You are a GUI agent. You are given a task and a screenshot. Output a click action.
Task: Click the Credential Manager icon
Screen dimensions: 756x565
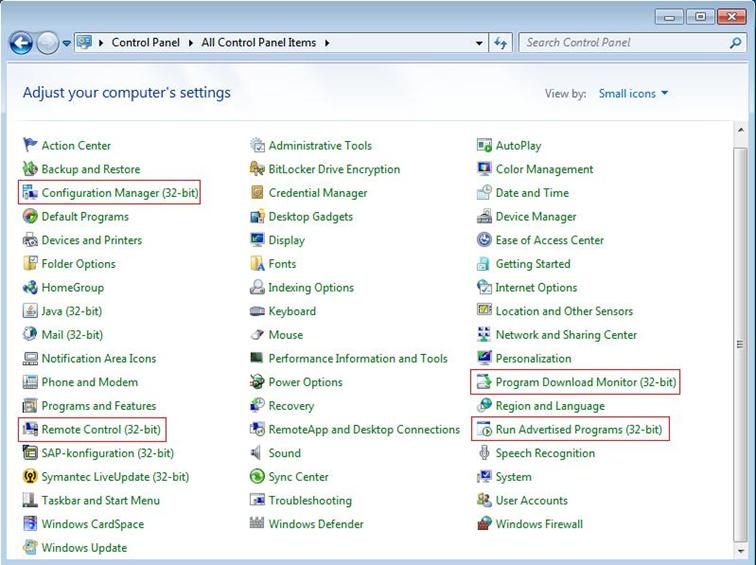tap(257, 192)
